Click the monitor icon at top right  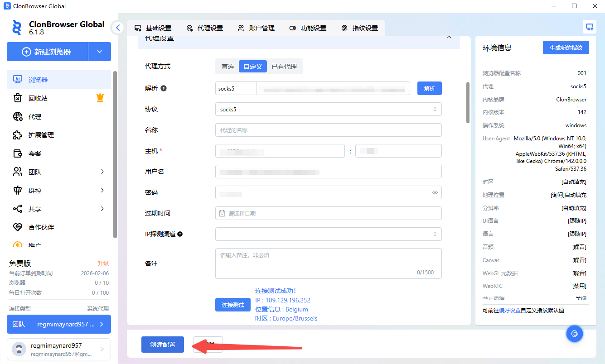[589, 27]
